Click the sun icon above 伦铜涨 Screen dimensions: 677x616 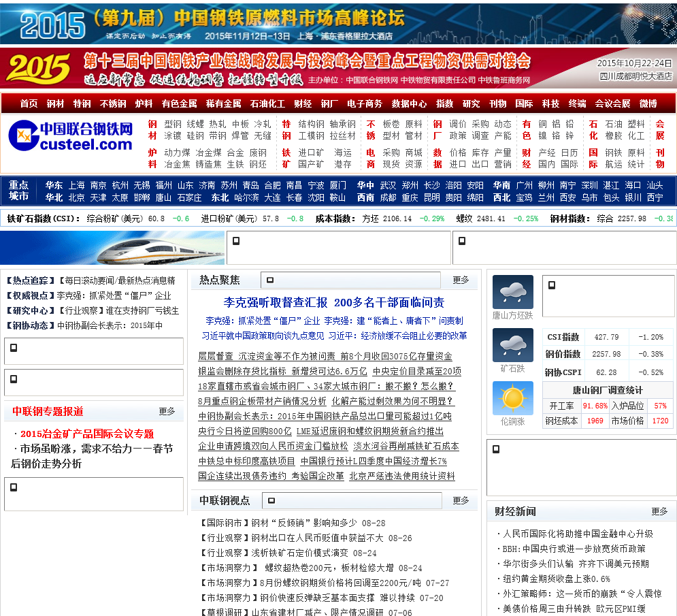pyautogui.click(x=512, y=398)
